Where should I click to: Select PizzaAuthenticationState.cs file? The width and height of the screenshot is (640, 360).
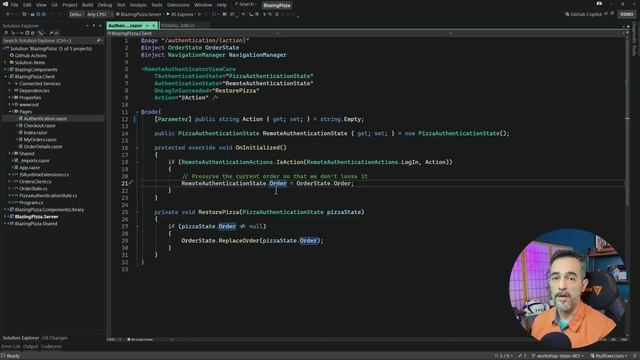(48, 196)
